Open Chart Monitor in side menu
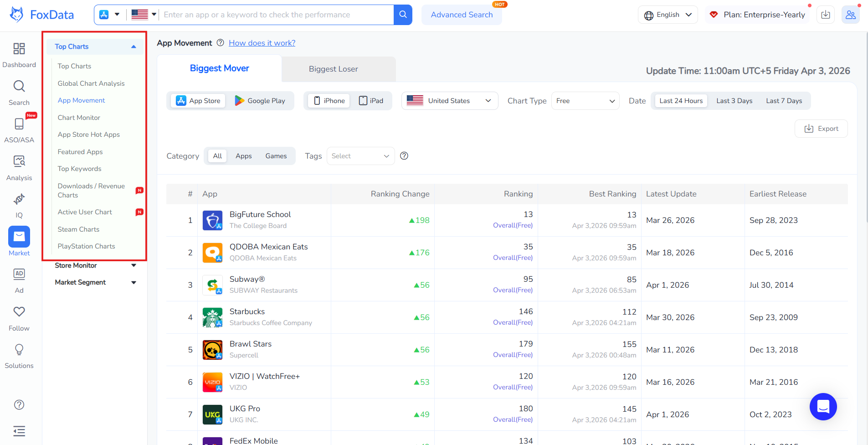 (79, 118)
